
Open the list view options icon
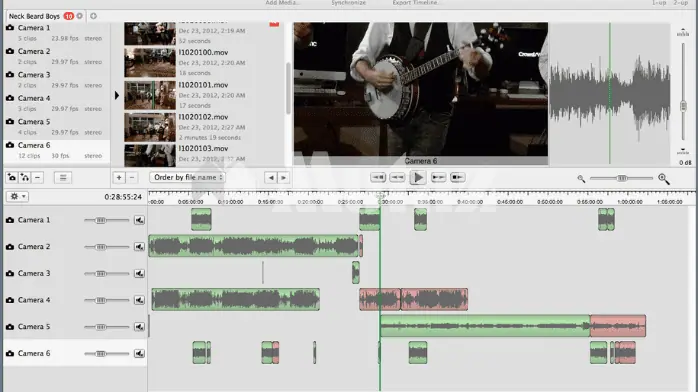(x=63, y=178)
